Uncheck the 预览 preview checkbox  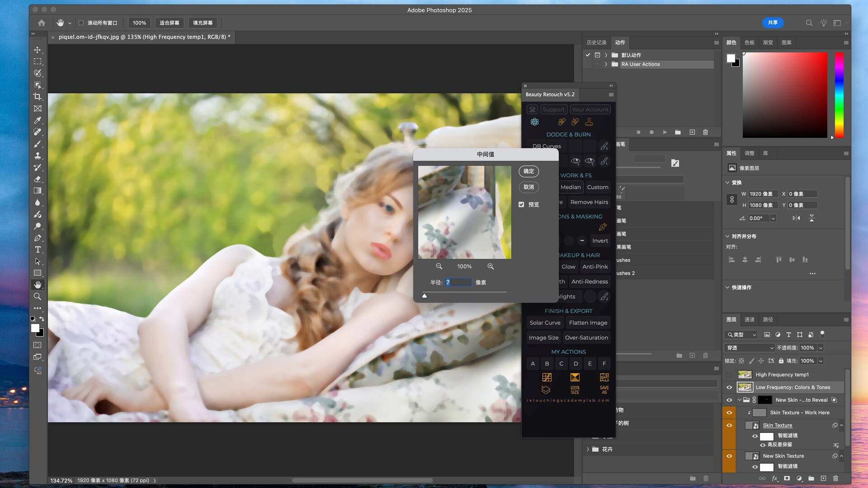pos(521,205)
